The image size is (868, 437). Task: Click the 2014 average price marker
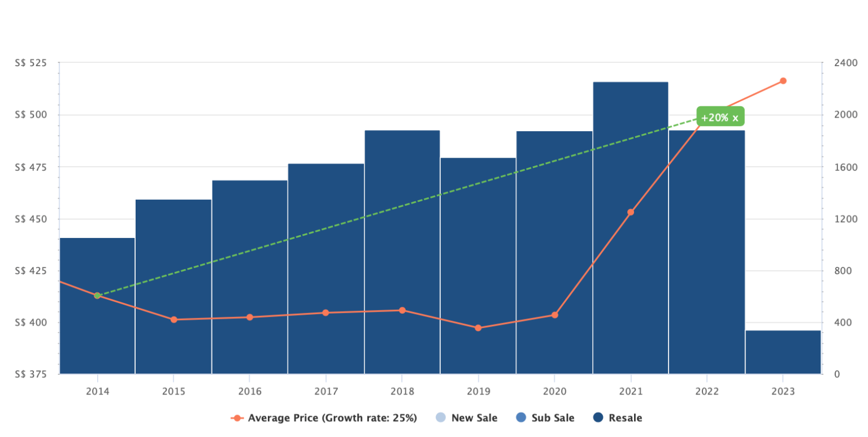pos(97,296)
